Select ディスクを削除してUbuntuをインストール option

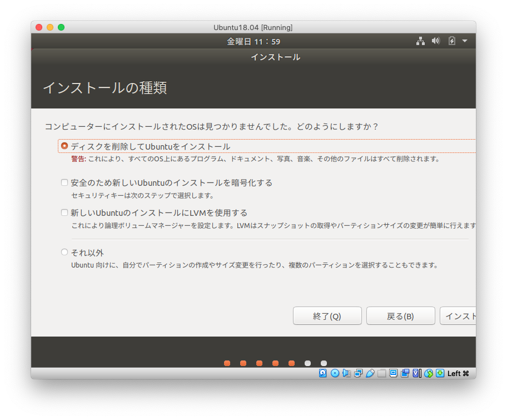click(x=65, y=145)
